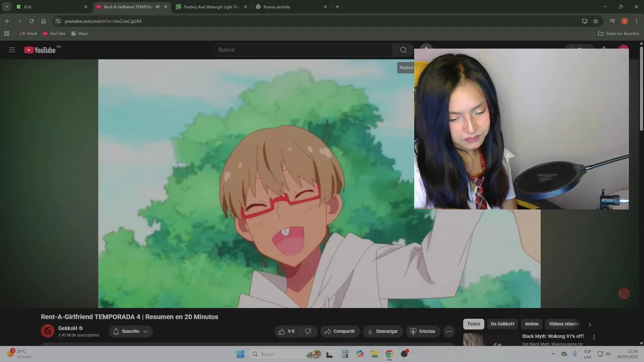The width and height of the screenshot is (644, 362).
Task: Click the youtube.com address bar URL
Action: pos(103,21)
